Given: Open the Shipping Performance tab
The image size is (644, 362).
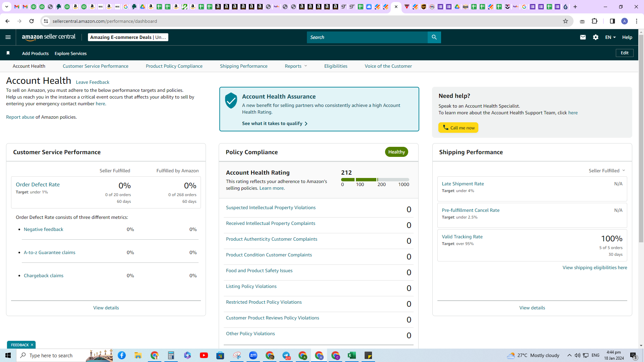Looking at the screenshot, I should tap(244, 66).
